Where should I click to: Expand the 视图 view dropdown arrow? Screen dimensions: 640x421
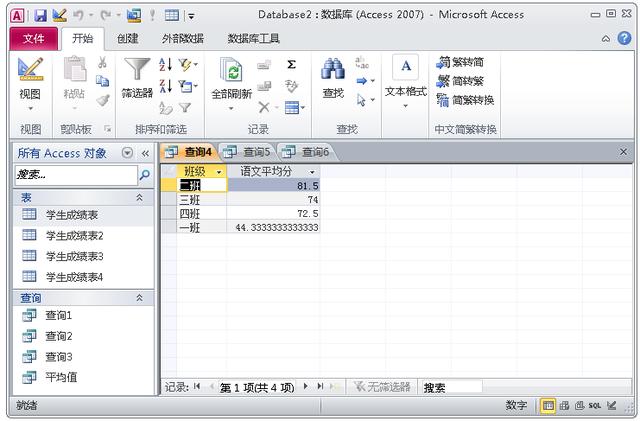pos(30,109)
